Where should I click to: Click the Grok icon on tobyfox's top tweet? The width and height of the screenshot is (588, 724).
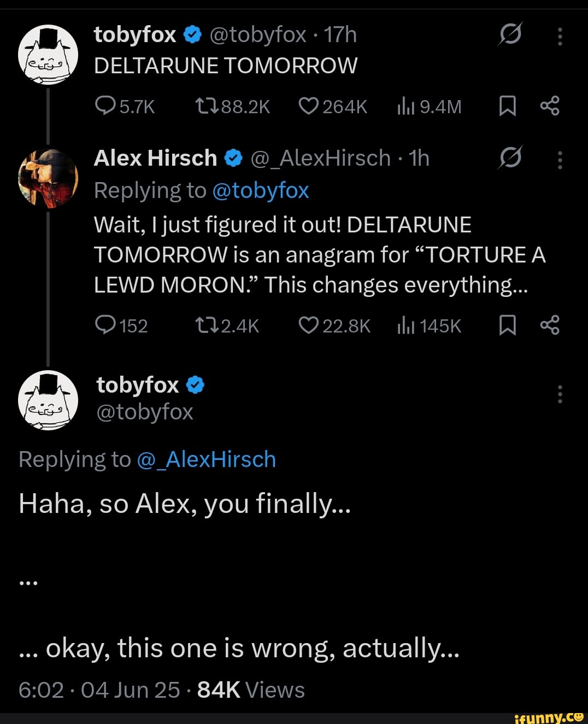510,33
